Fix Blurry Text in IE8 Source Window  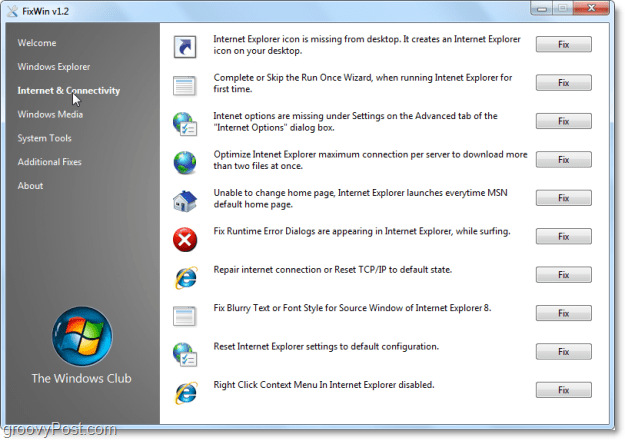point(564,313)
